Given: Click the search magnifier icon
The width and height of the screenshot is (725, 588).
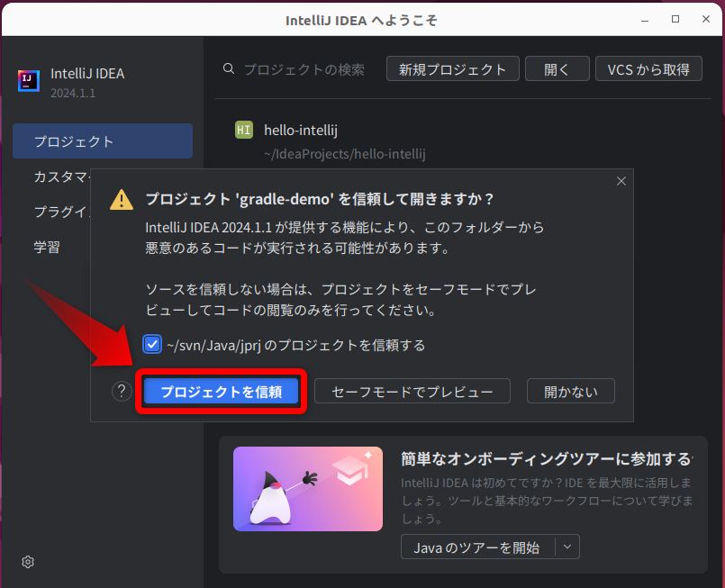Looking at the screenshot, I should pos(229,68).
